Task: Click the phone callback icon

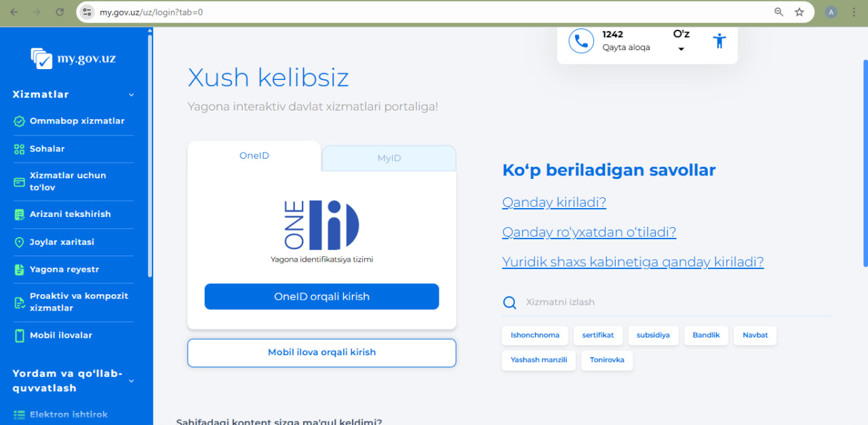Action: 580,41
